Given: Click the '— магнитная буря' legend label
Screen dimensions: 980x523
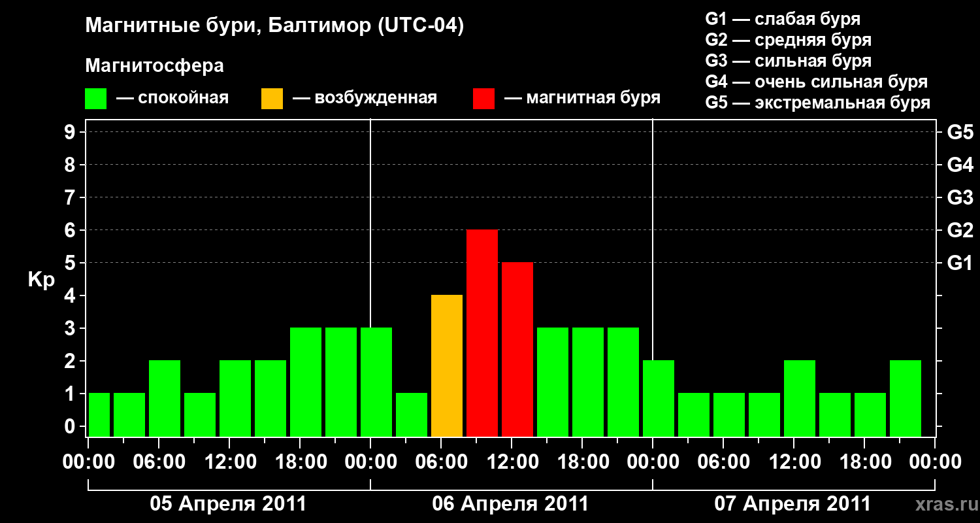Looking at the screenshot, I should 583,99.
